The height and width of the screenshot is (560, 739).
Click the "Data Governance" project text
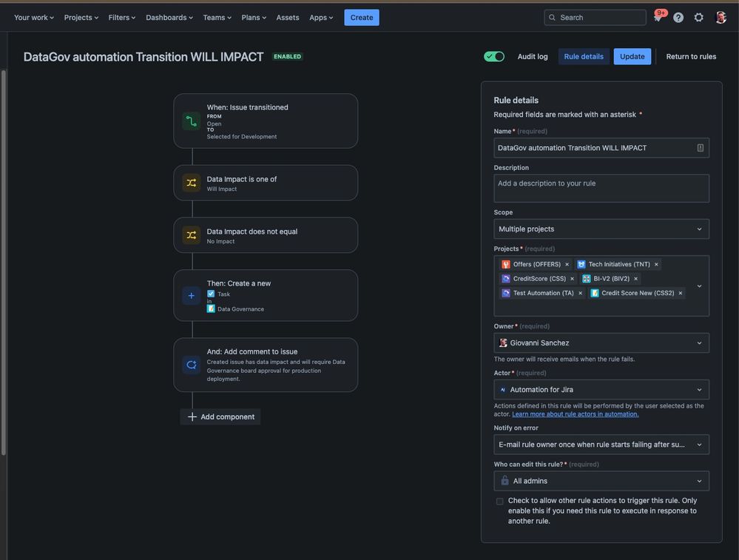pos(241,309)
